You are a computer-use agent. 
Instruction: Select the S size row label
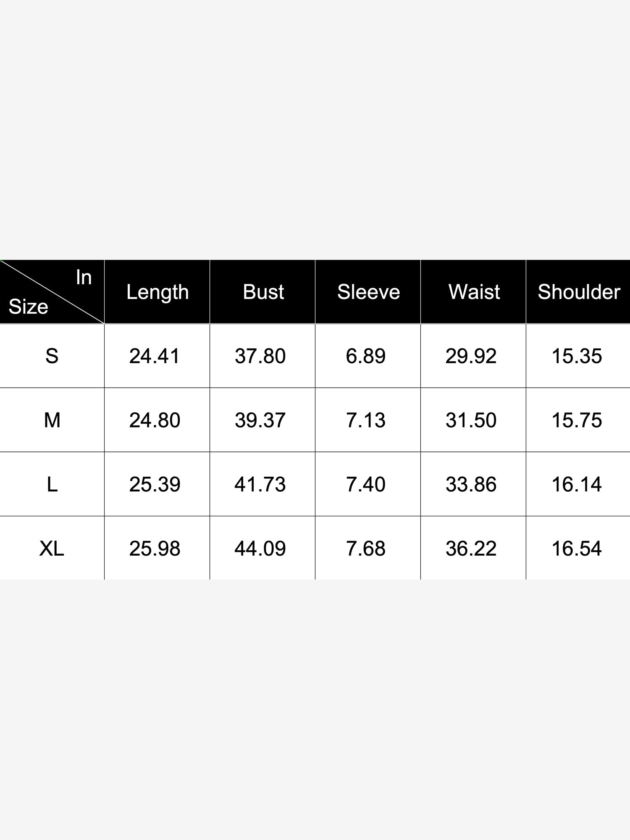point(52,356)
